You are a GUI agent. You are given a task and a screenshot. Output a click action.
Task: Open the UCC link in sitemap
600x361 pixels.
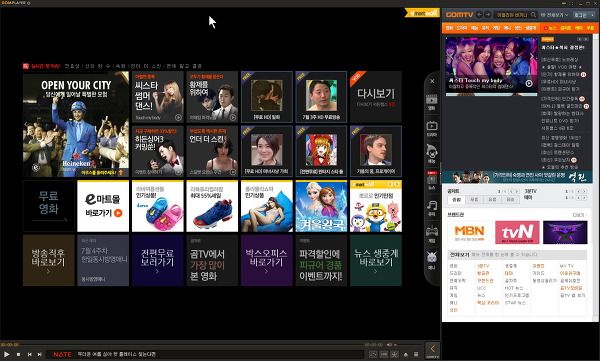click(481, 288)
